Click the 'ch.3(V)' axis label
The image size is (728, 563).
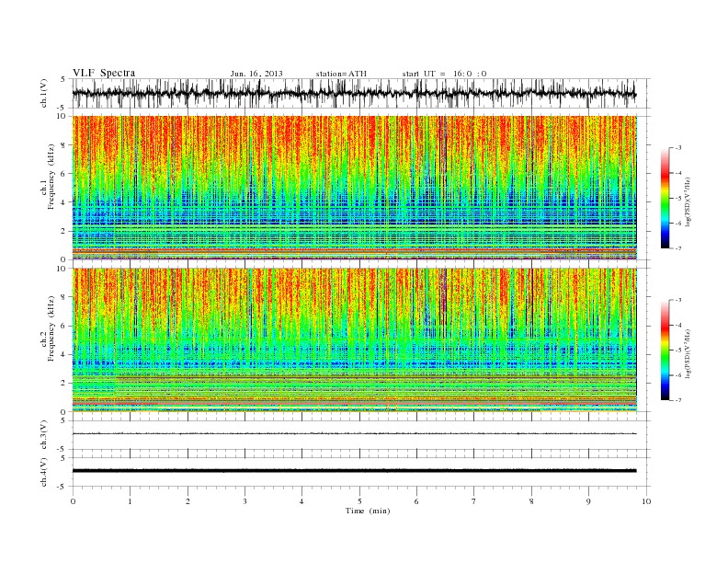44,435
